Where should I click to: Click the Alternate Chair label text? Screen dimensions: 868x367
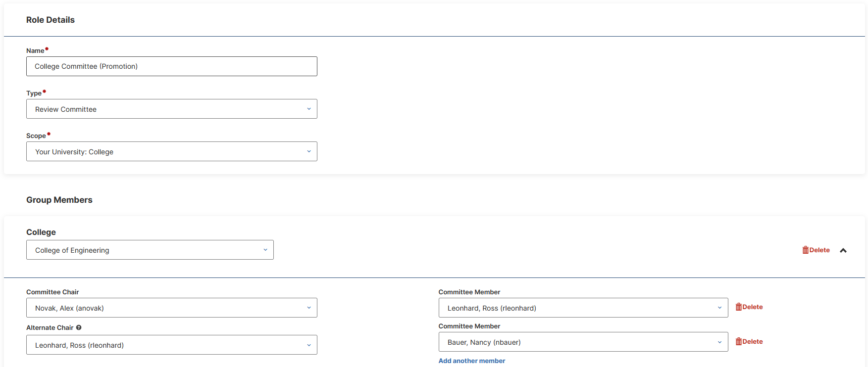50,327
